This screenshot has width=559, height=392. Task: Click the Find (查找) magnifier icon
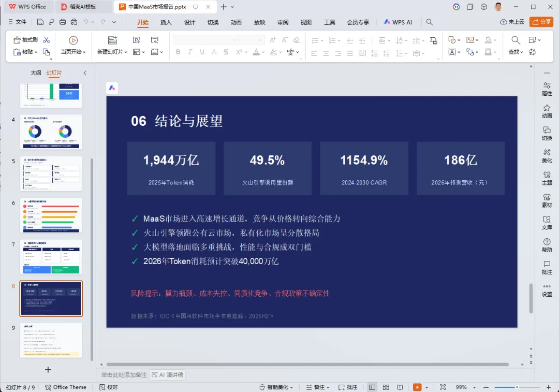pyautogui.click(x=516, y=40)
